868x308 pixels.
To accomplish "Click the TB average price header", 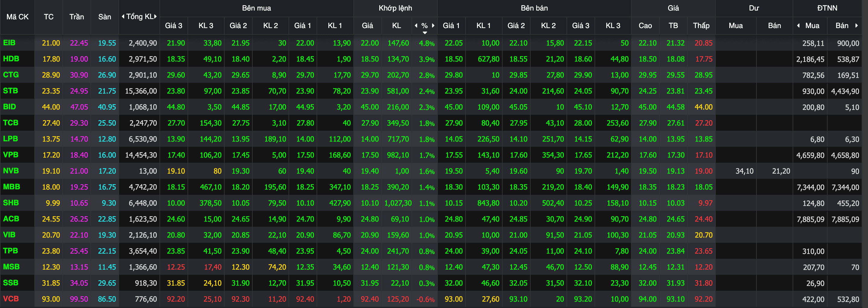I will point(673,26).
